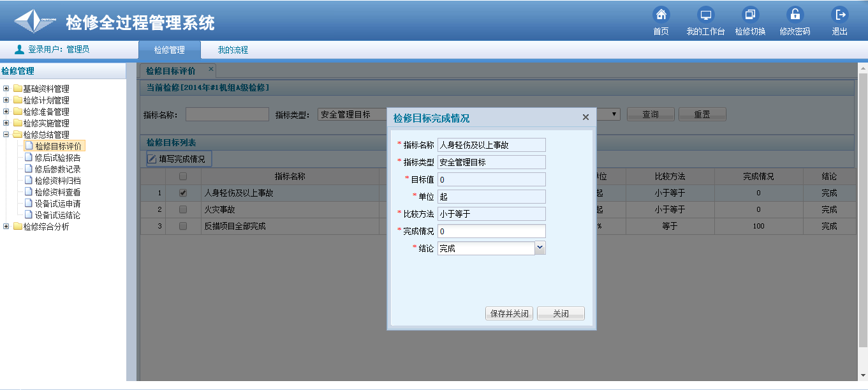
Task: Tick the 反措项目全部完成 row checkbox
Action: 183,226
